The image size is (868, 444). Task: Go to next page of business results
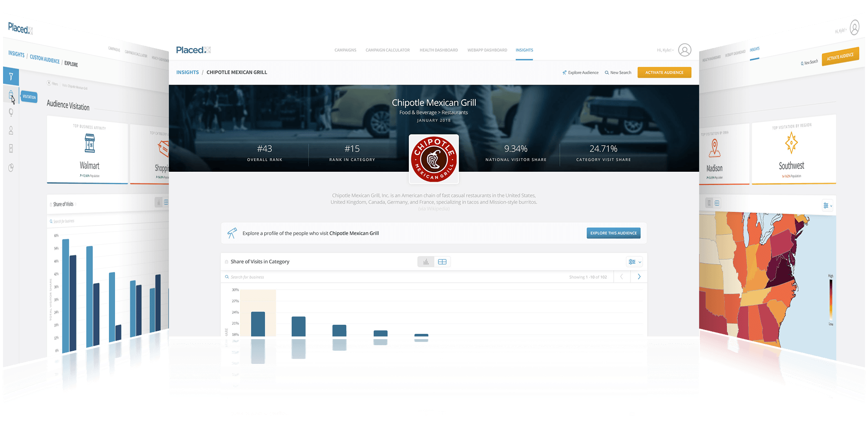[639, 277]
